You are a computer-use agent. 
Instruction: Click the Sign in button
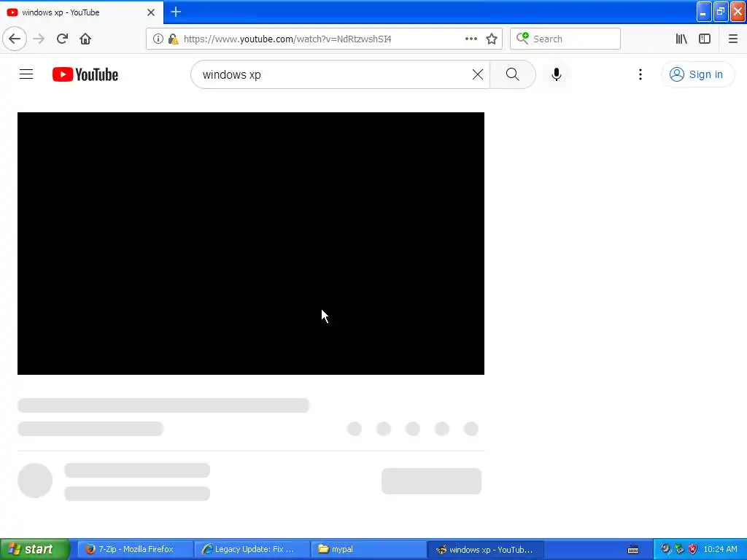click(x=697, y=74)
